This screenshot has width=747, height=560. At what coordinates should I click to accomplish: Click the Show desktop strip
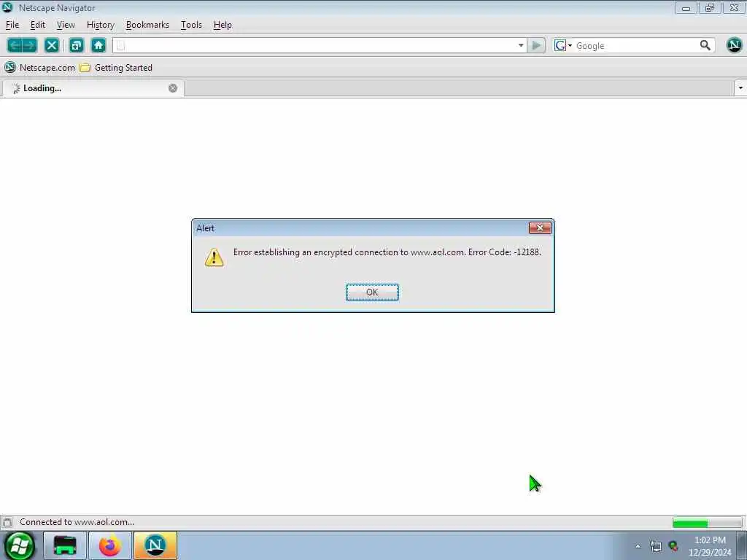[x=741, y=545]
